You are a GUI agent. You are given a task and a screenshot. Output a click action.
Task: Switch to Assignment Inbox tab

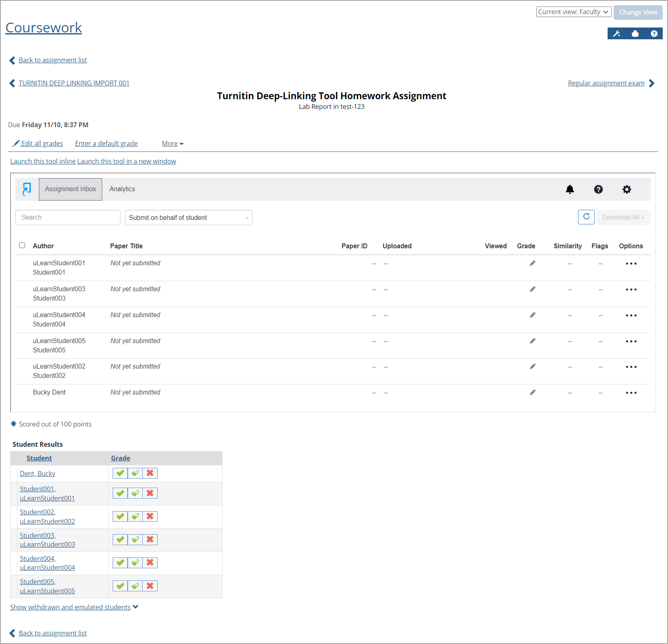(x=71, y=189)
